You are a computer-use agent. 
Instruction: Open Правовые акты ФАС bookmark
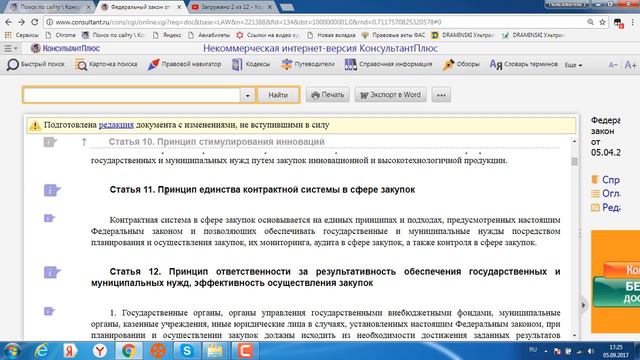[393, 35]
